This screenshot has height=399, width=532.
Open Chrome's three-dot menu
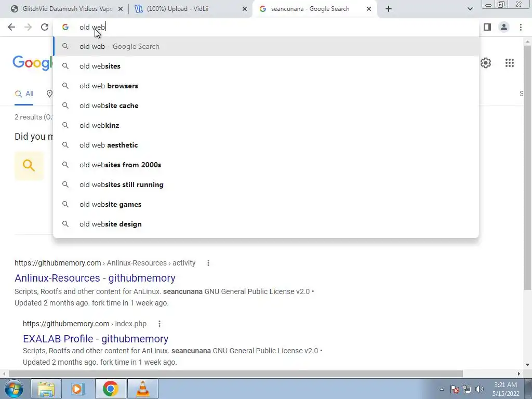pos(521,27)
